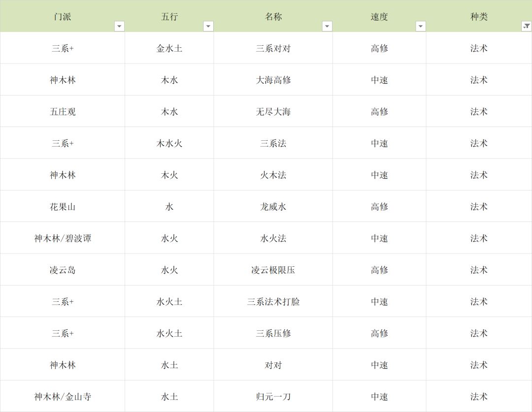The height and width of the screenshot is (412, 532).
Task: Click the 无尽大海 name cell
Action: coord(273,112)
